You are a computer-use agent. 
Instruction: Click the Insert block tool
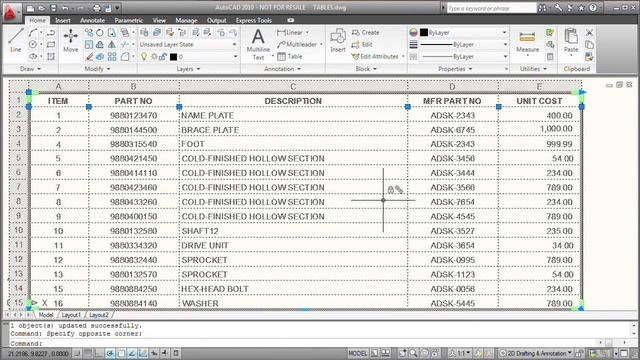point(338,41)
